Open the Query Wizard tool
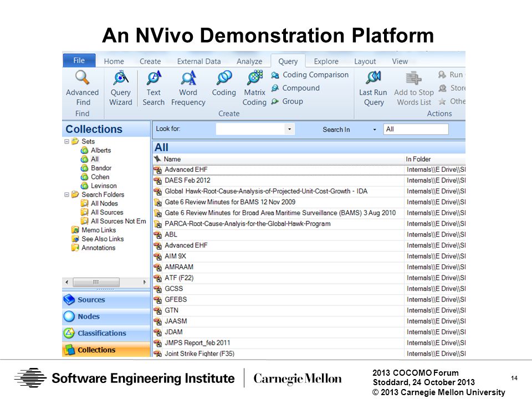The height and width of the screenshot is (399, 532). pos(120,88)
